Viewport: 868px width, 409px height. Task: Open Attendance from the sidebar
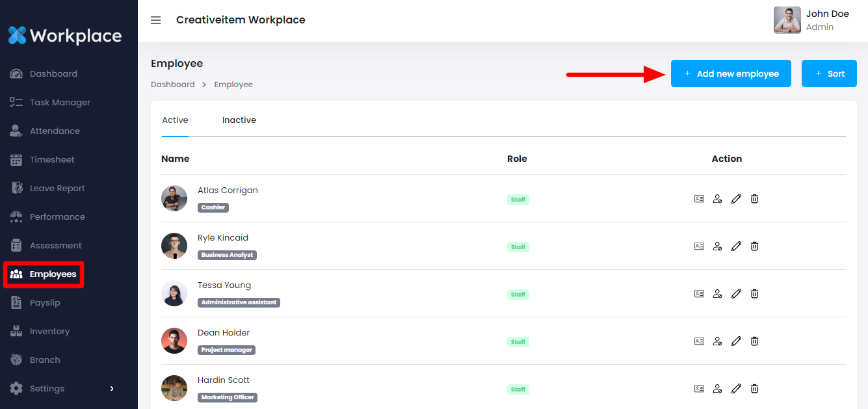pos(54,131)
